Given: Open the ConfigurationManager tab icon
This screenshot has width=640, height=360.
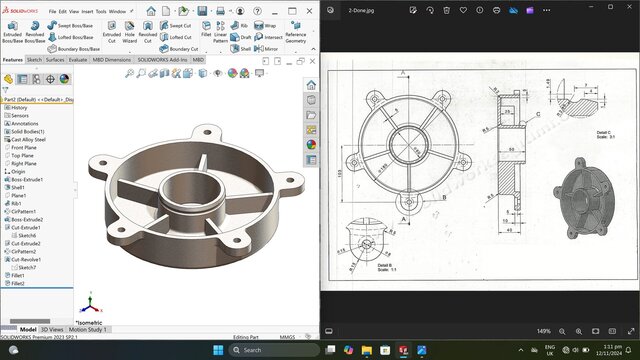Looking at the screenshot, I should 36,79.
